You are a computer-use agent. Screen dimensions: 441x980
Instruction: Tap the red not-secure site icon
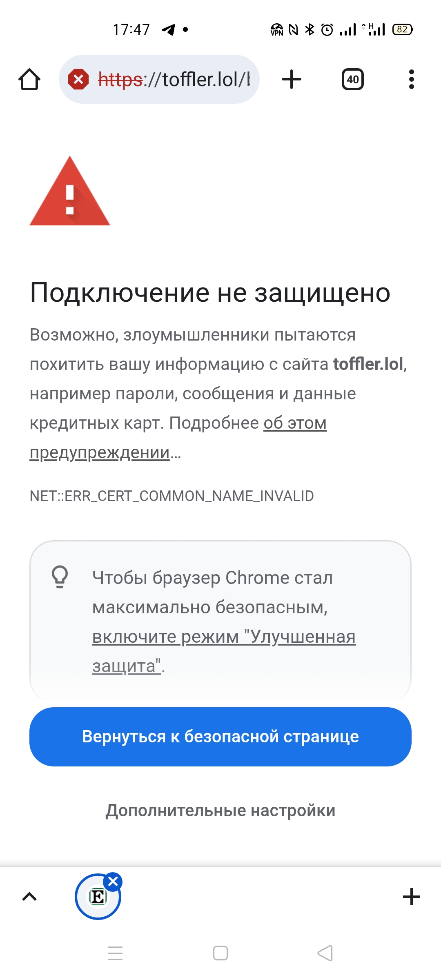[x=78, y=79]
